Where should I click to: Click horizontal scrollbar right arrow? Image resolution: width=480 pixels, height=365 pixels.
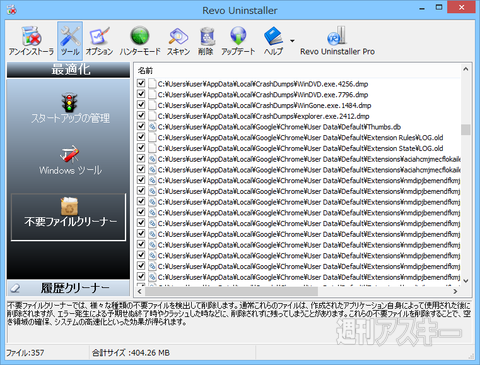pyautogui.click(x=455, y=291)
